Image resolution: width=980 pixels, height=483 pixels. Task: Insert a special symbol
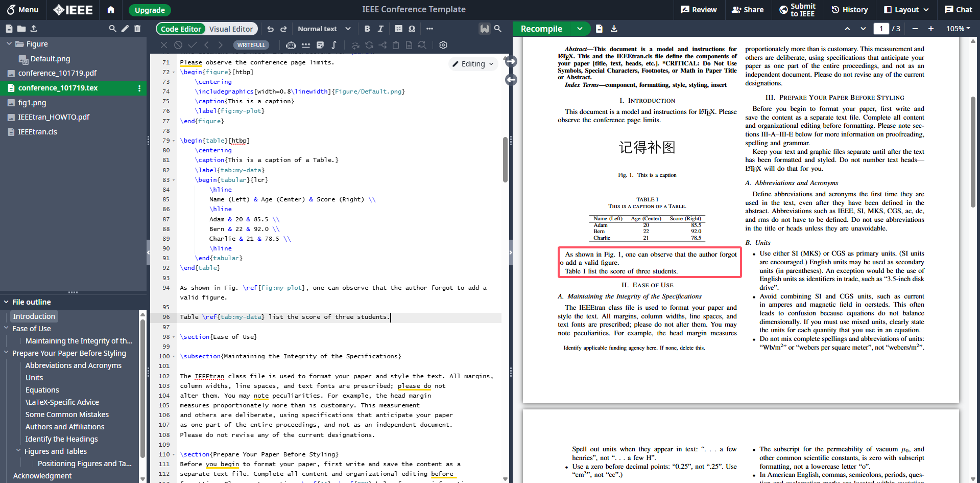(x=412, y=29)
